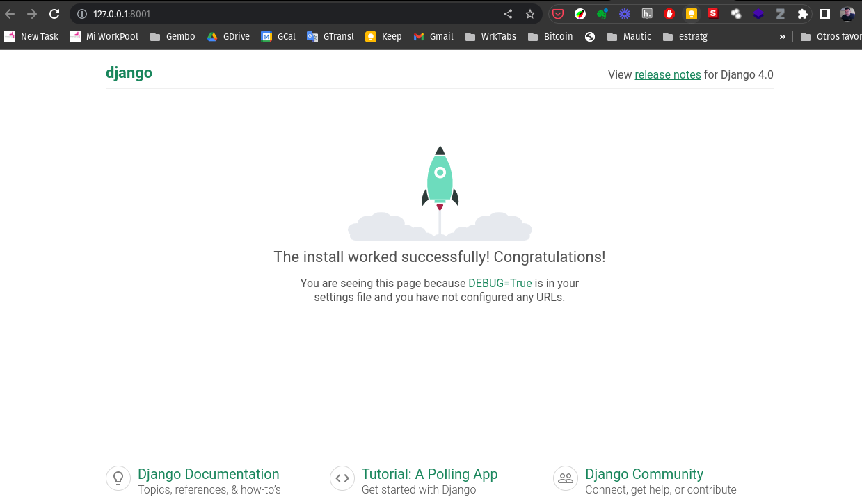Click the 'install worked successfully' headline
The width and height of the screenshot is (862, 504).
pos(440,257)
